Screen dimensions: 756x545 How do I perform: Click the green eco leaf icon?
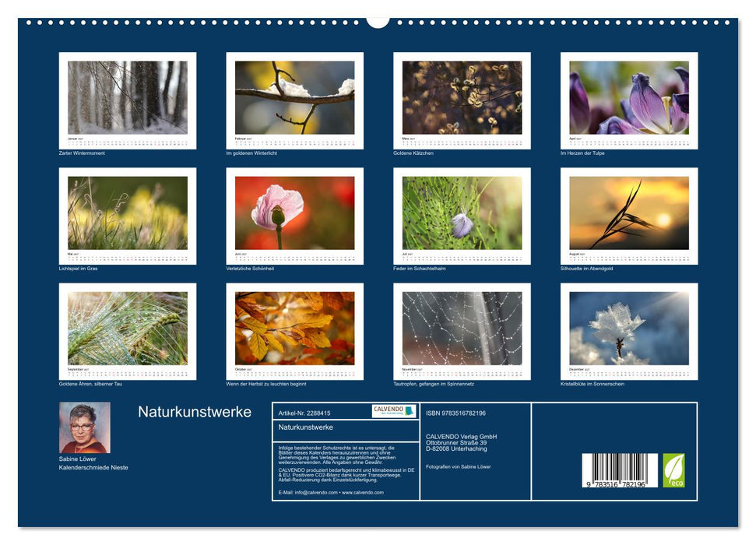point(673,470)
